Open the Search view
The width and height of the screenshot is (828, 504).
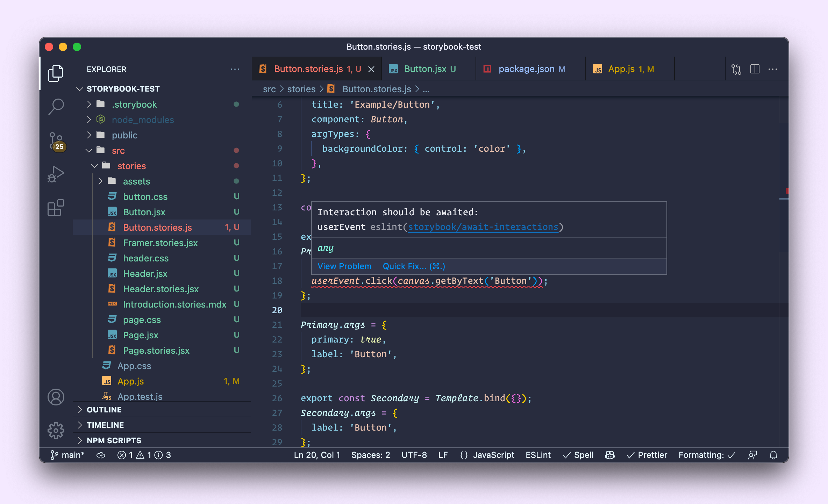click(56, 107)
